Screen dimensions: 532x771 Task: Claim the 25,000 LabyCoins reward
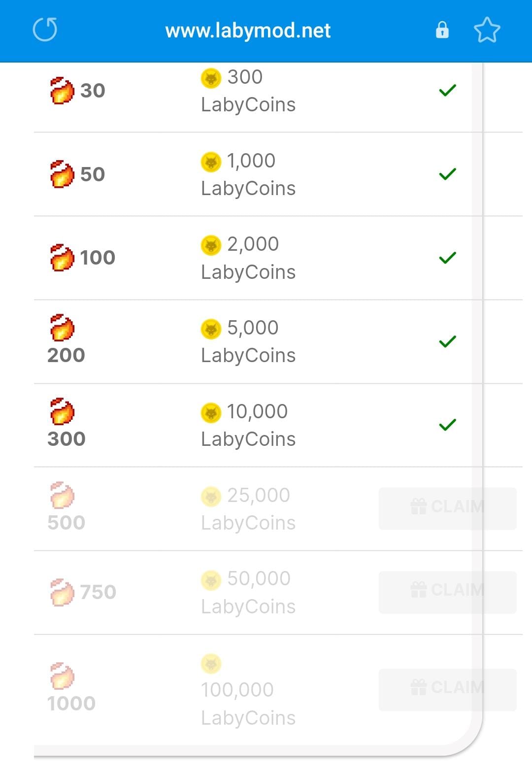click(447, 508)
